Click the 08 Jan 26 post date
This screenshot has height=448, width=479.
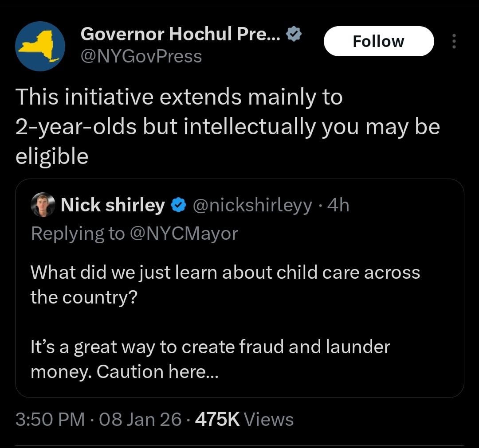click(140, 419)
